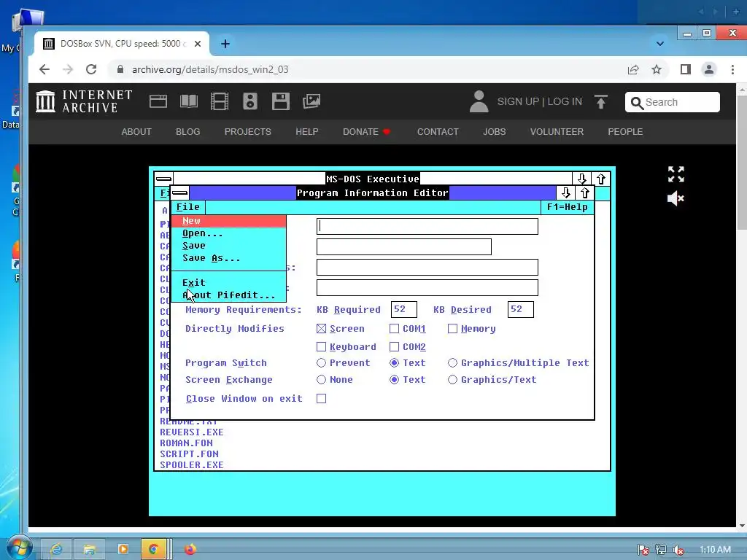Select SPOOLER.EXE in MS-DOS Executive
This screenshot has width=747, height=560.
click(192, 465)
